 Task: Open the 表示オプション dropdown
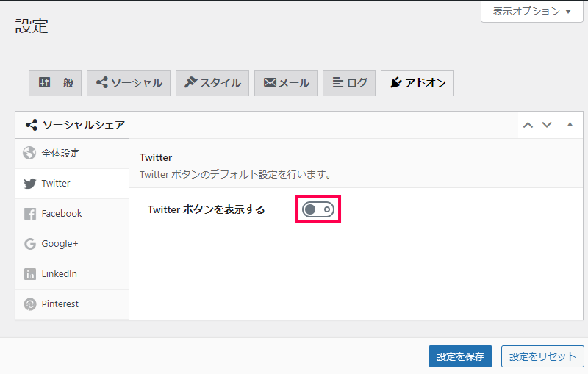531,11
